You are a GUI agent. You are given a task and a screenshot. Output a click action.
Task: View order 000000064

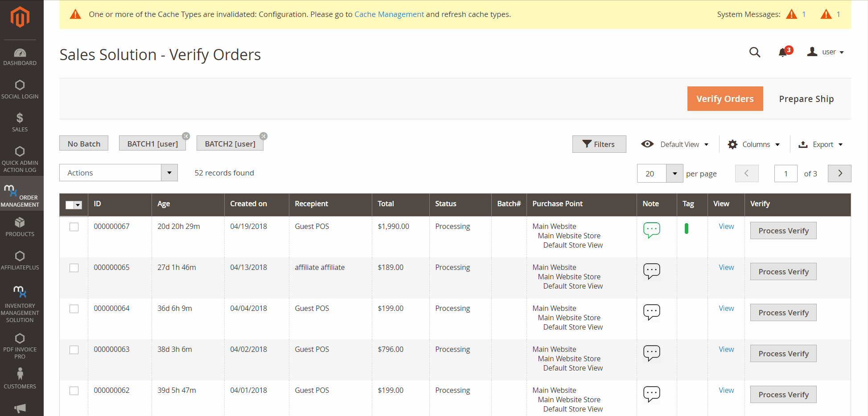pos(726,308)
